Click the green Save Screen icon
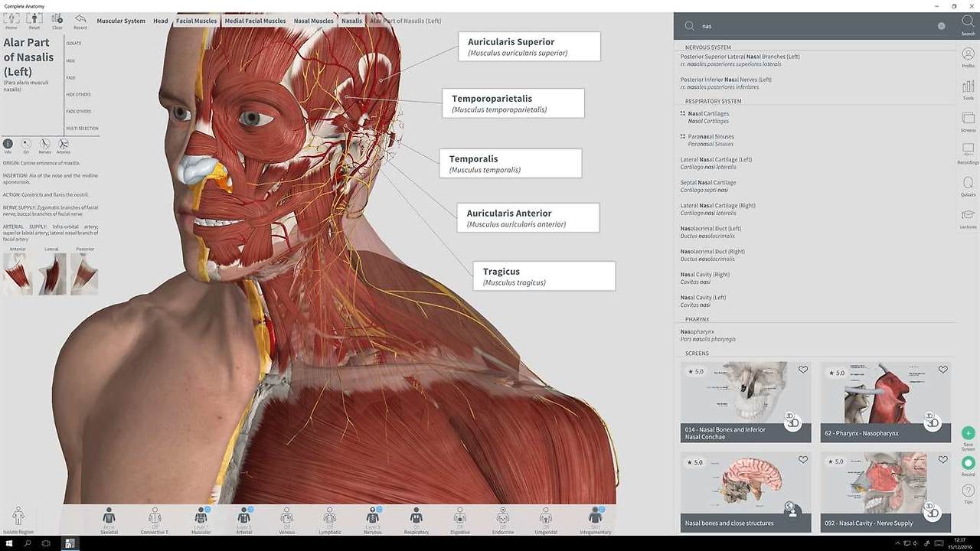 967,434
